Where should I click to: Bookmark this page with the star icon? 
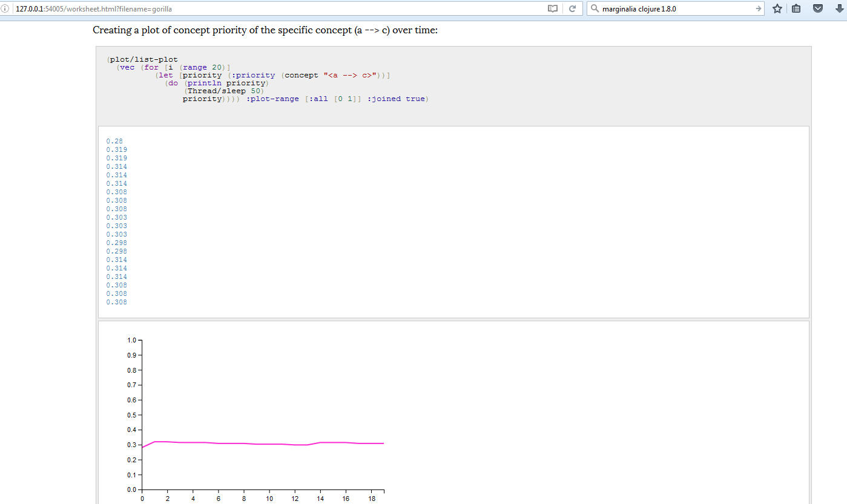click(x=777, y=9)
